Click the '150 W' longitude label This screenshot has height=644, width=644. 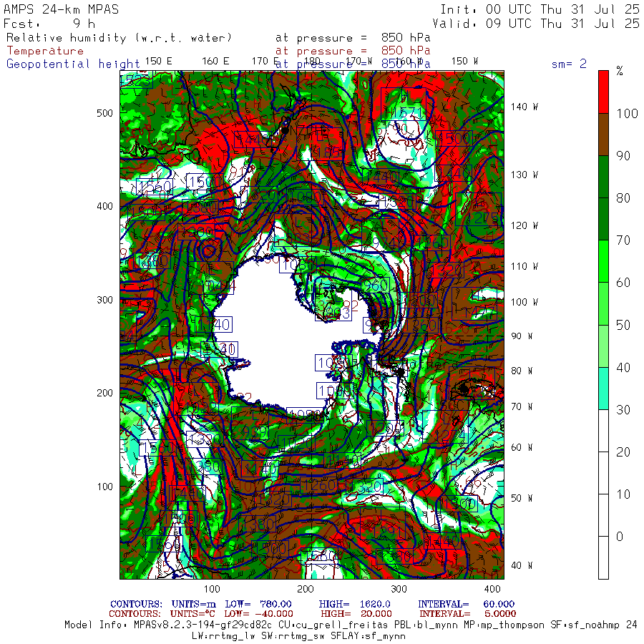click(x=464, y=62)
